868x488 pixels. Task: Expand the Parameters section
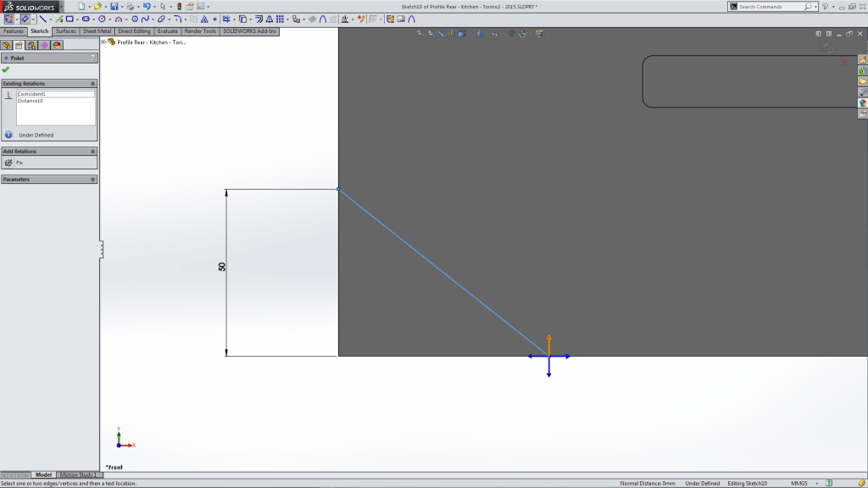click(x=94, y=179)
